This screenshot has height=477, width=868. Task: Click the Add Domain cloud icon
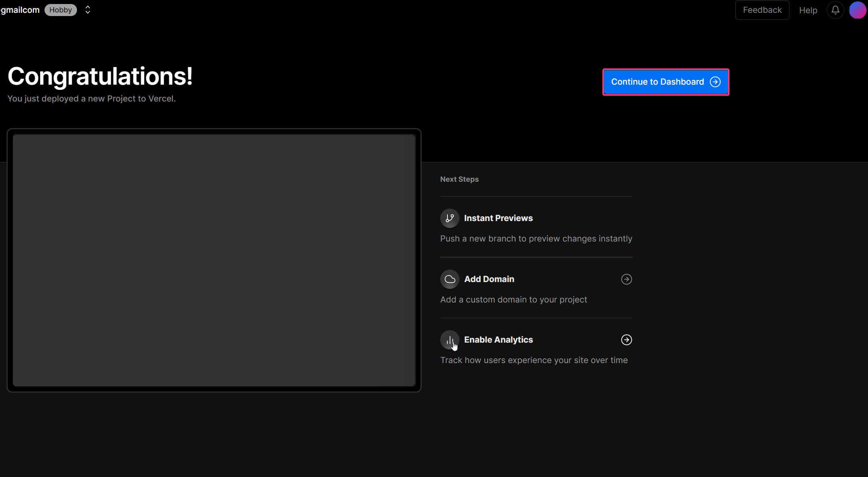449,278
